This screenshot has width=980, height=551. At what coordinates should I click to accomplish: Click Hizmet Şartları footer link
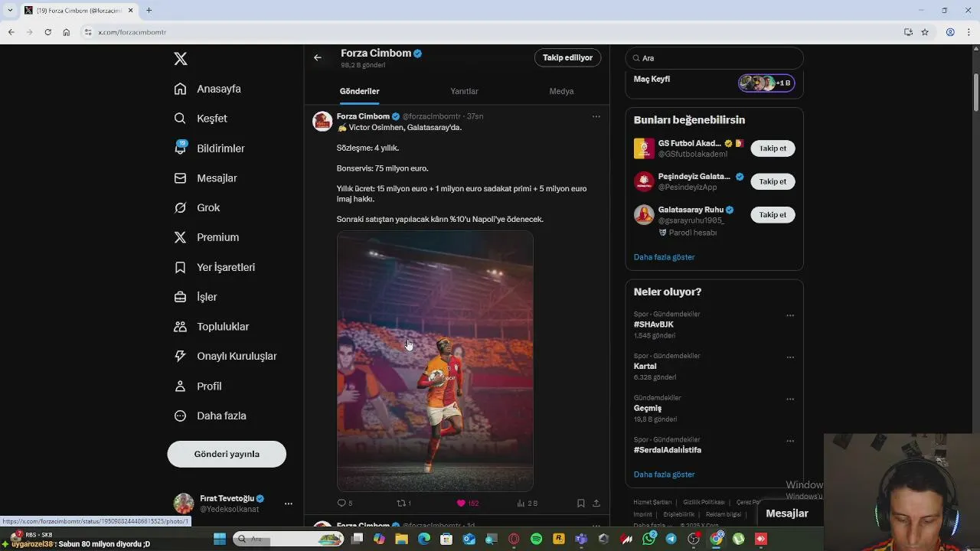(652, 502)
